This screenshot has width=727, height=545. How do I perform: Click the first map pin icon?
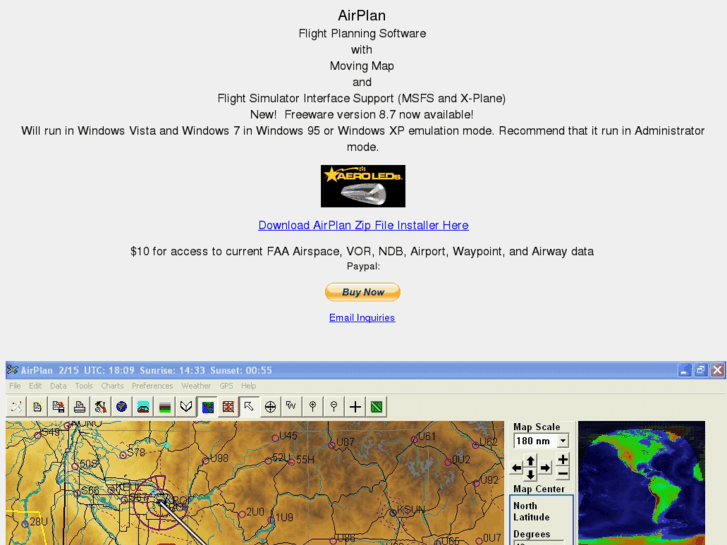(312, 407)
